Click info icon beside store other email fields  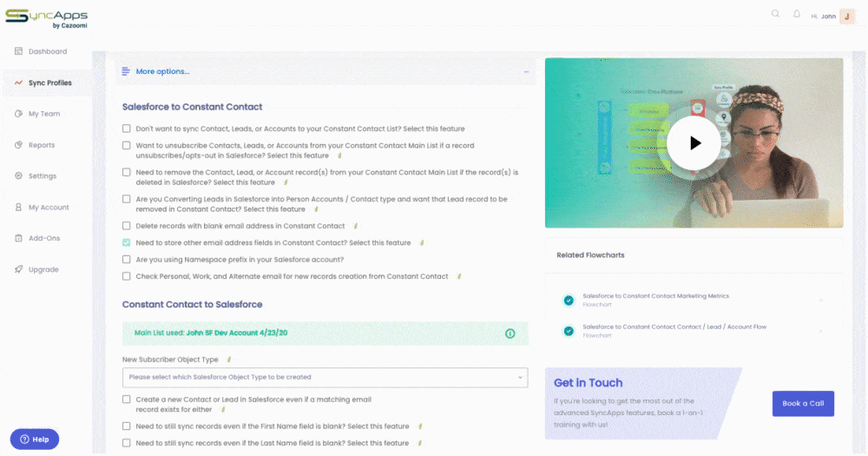click(x=422, y=242)
